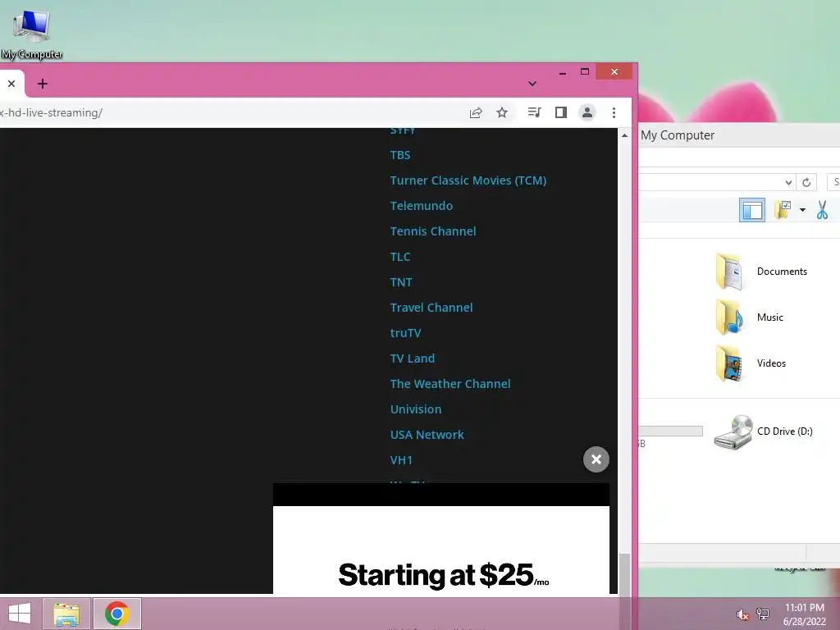Select the Videos folder
Viewport: 840px width, 630px height.
pyautogui.click(x=751, y=363)
